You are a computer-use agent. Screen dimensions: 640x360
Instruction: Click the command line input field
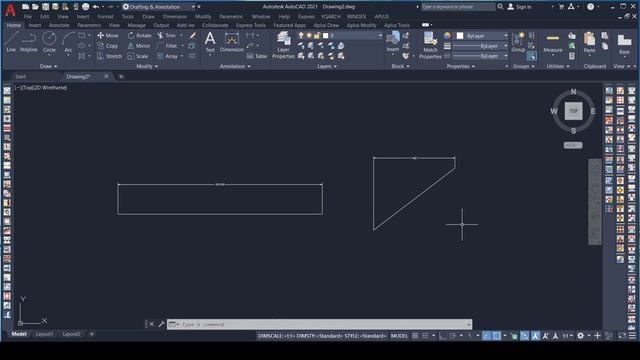tap(320, 324)
